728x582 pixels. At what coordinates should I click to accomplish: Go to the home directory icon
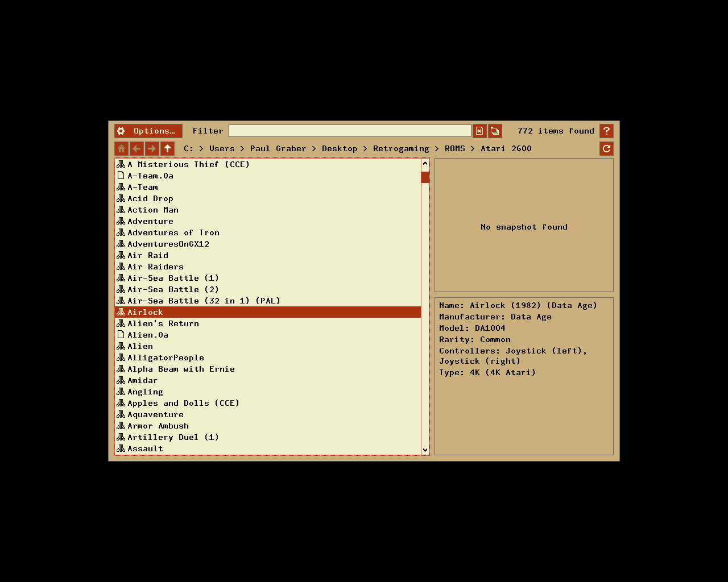121,149
